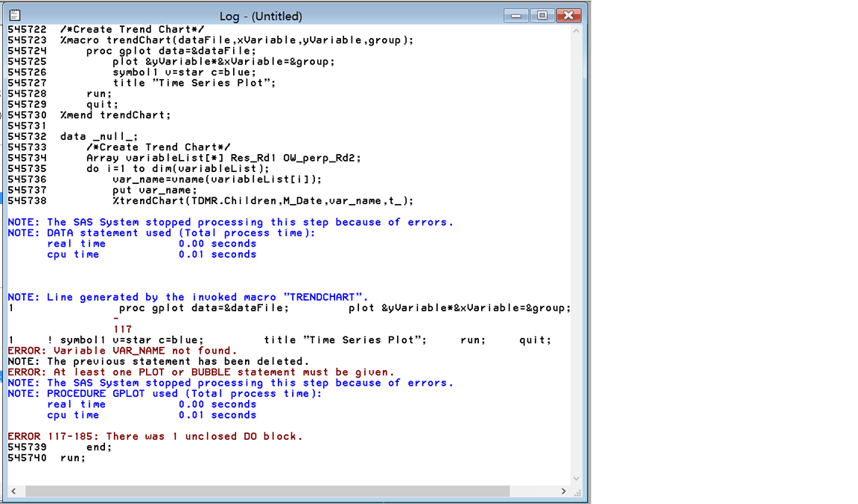Click the horizontal scrollbar right arrow
Image resolution: width=858 pixels, height=504 pixels.
pos(565,491)
